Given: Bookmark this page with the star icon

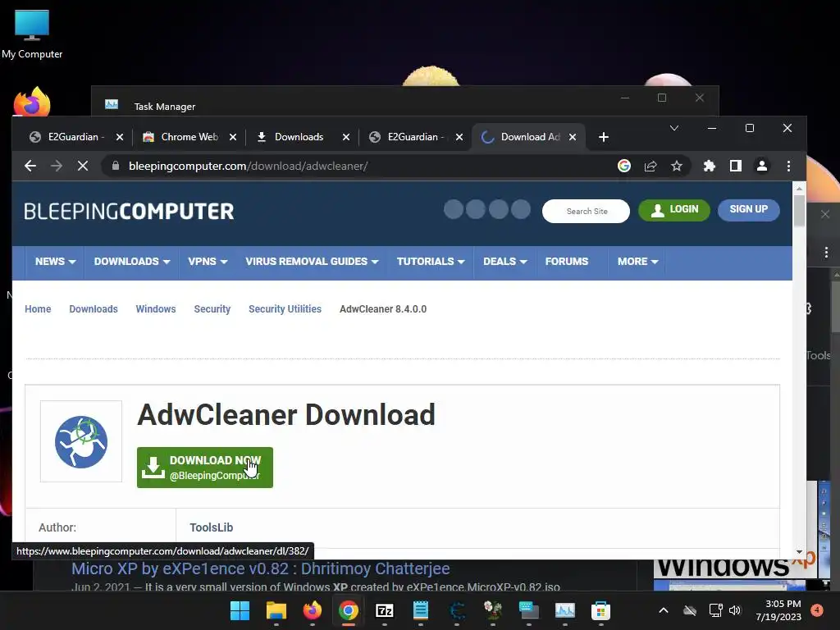Looking at the screenshot, I should [x=677, y=166].
